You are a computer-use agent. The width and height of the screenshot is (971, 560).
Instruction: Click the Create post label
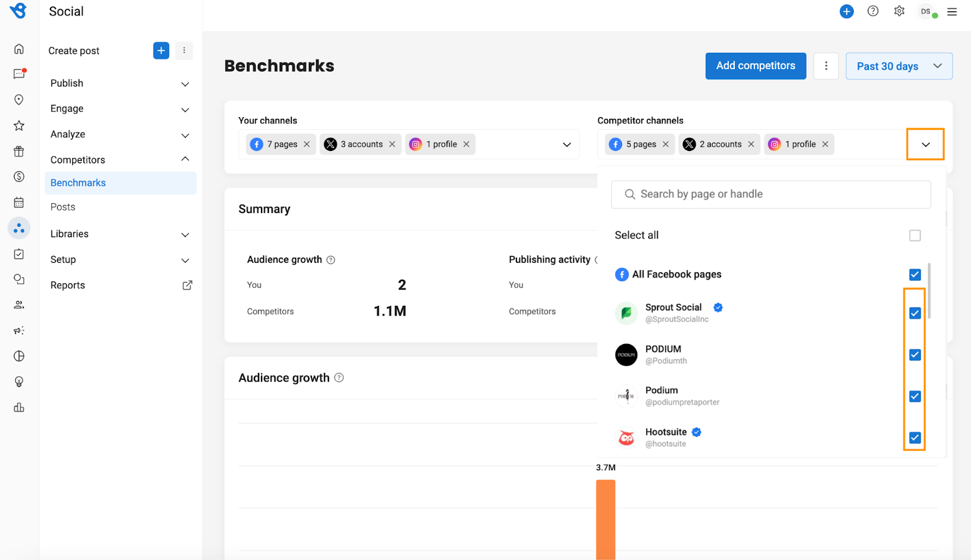(74, 51)
